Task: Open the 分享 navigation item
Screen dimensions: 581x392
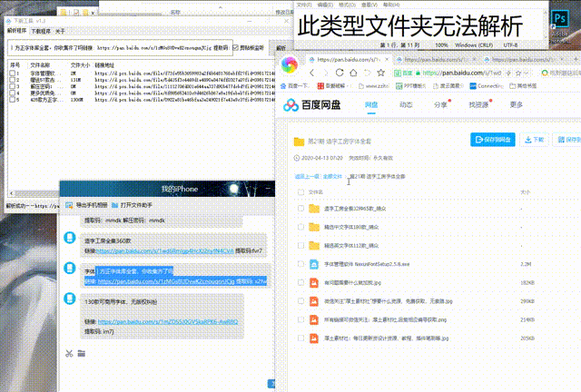Action: pyautogui.click(x=440, y=105)
